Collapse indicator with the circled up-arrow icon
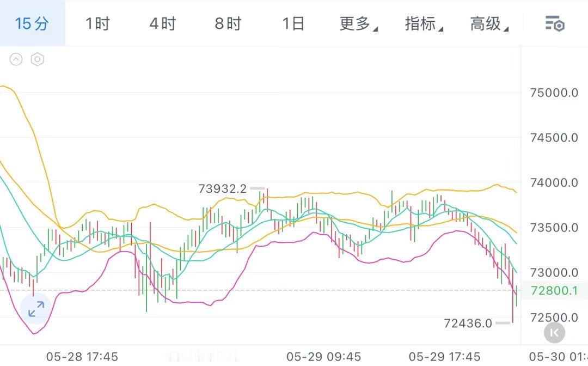This screenshot has height=366, width=588. point(16,59)
